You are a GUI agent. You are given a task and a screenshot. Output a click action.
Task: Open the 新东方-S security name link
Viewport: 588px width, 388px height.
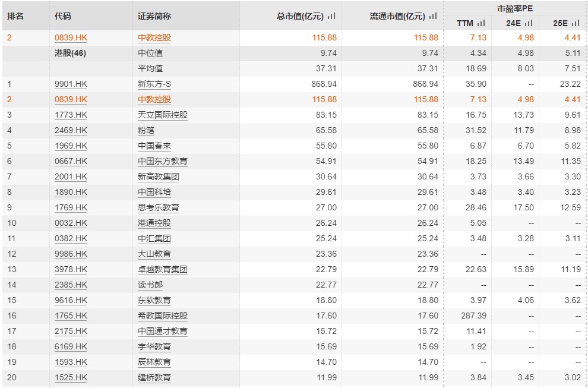[154, 84]
